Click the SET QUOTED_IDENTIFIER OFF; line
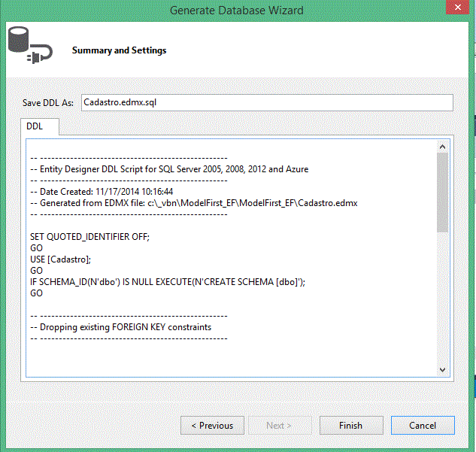This screenshot has width=476, height=452. click(x=89, y=237)
